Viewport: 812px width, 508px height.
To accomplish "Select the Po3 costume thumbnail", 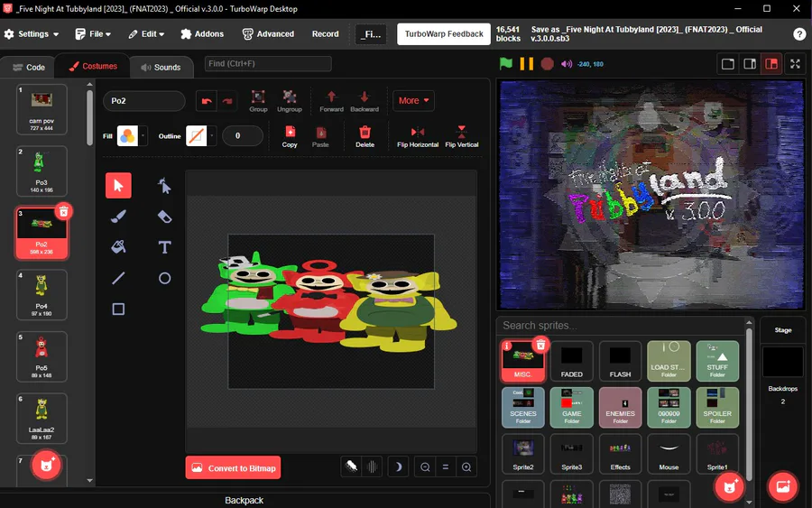I will [42, 171].
